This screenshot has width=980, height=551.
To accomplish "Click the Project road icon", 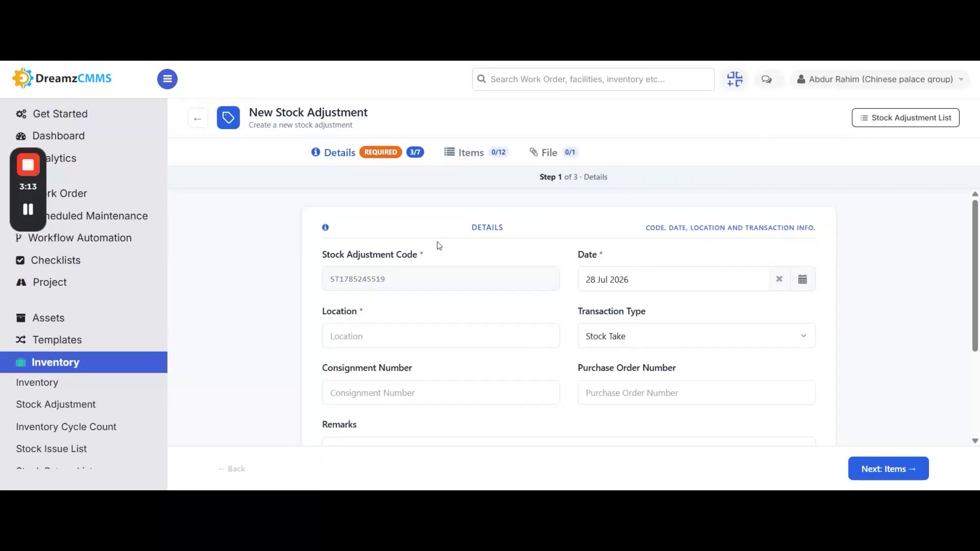I will tap(21, 282).
